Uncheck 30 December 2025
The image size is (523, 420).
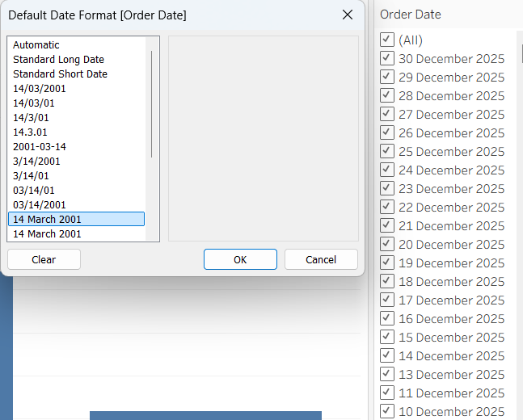click(x=387, y=58)
